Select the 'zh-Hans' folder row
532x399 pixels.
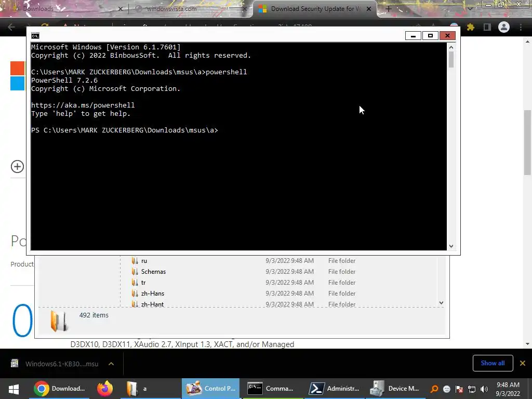click(x=244, y=293)
